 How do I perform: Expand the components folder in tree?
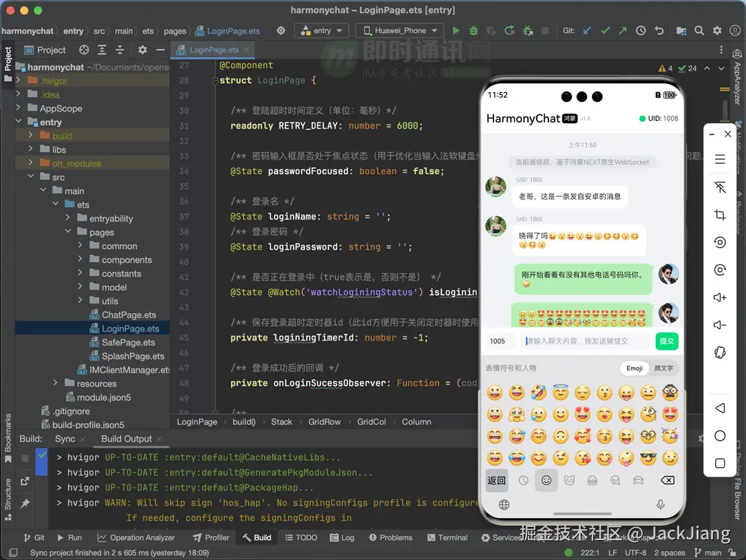[81, 260]
